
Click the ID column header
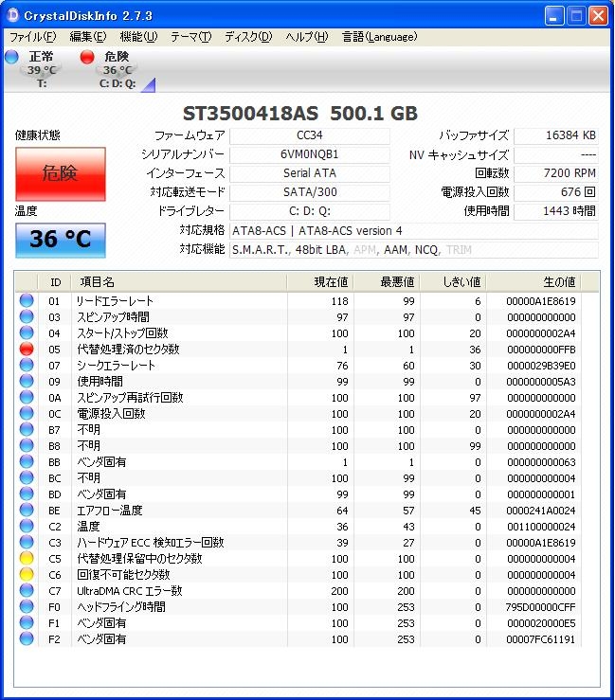[55, 282]
